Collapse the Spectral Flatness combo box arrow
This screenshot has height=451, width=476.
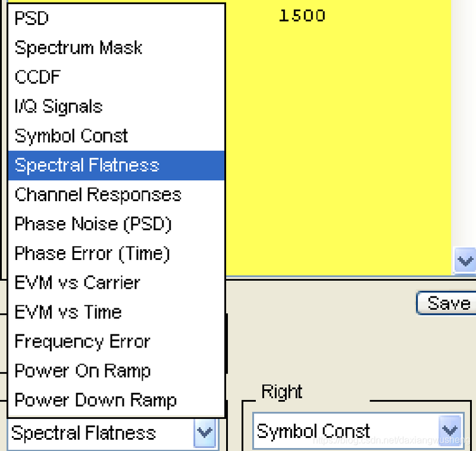pyautogui.click(x=205, y=433)
